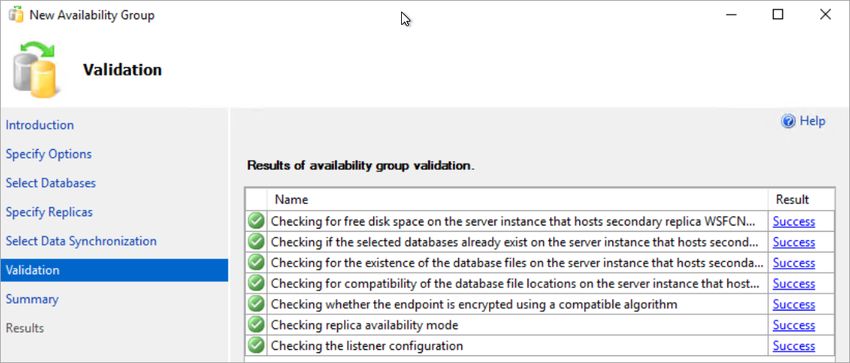The image size is (850, 363).
Task: Click the green check icon for free disk space check
Action: tap(256, 221)
